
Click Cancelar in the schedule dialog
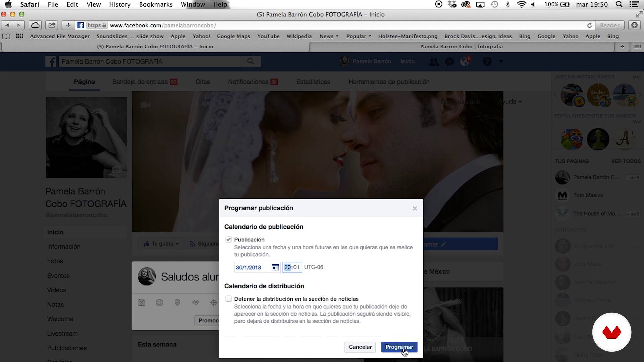coord(360,347)
